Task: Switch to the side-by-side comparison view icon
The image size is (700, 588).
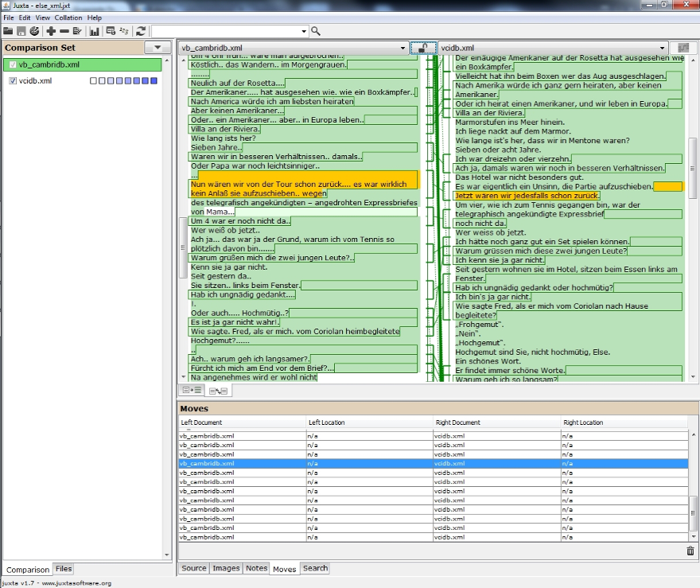Action: point(218,391)
